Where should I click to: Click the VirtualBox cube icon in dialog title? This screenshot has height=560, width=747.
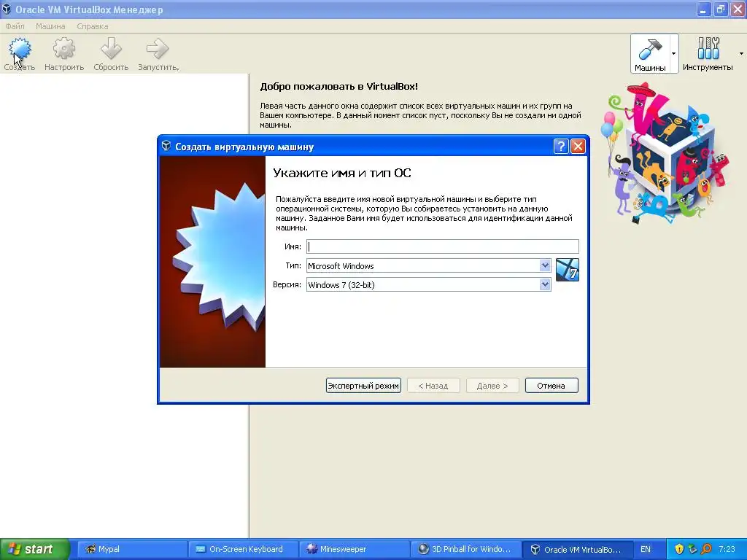(x=166, y=146)
